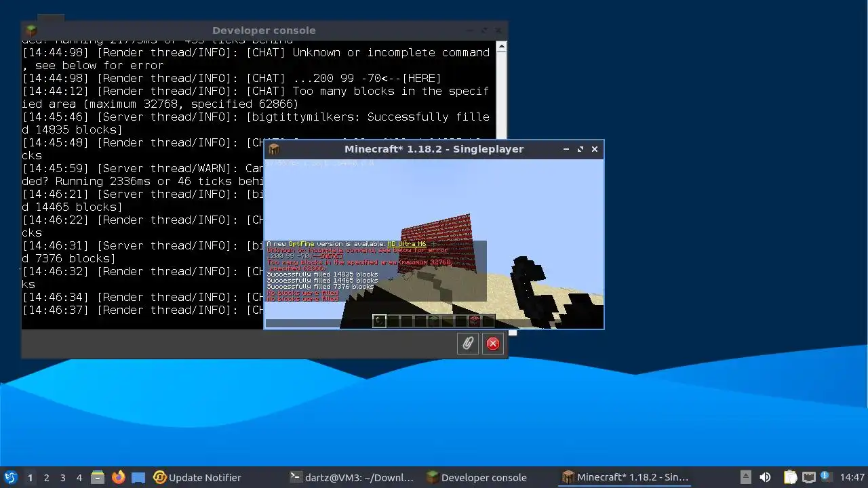
Task: Click the 'Unknown or incomplete command' console log line
Action: 256,53
